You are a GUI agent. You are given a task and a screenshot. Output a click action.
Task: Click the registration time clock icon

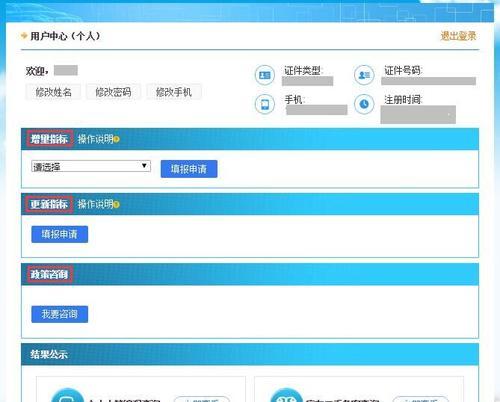click(x=364, y=104)
